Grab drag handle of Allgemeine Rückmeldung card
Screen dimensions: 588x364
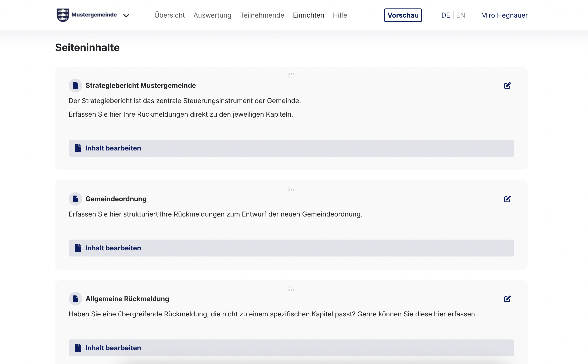point(291,289)
